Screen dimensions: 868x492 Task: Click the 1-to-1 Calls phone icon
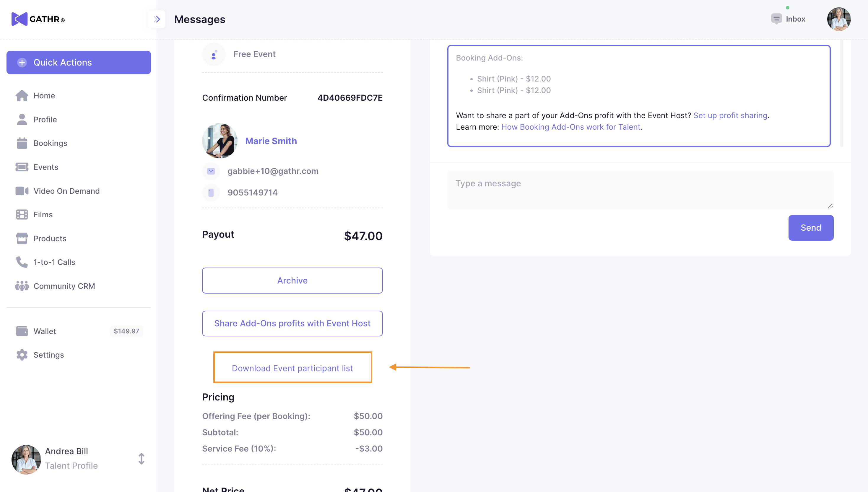coord(22,262)
